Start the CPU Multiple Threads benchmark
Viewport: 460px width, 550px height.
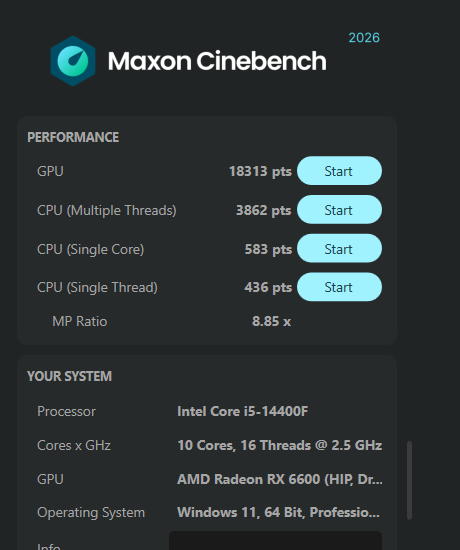click(339, 210)
